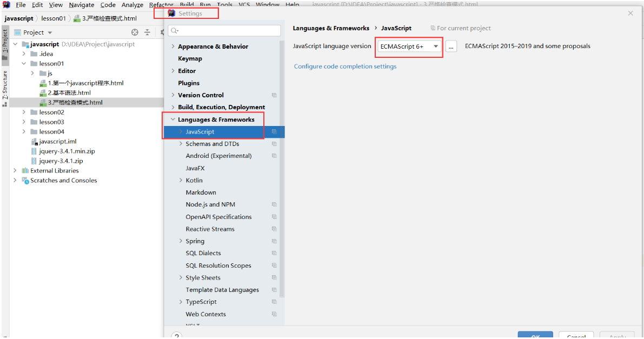Click the project-level icon beside Template Data Languages
The width and height of the screenshot is (644, 339).
tap(274, 290)
